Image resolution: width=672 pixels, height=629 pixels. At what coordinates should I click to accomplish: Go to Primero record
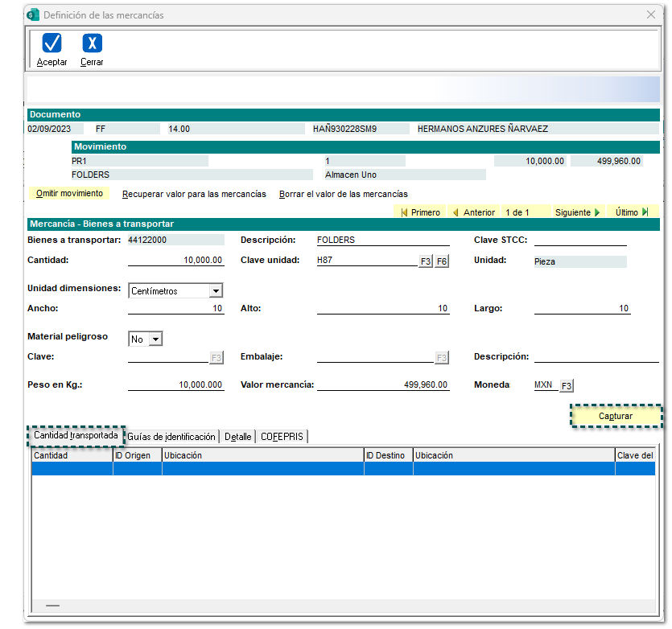click(420, 212)
